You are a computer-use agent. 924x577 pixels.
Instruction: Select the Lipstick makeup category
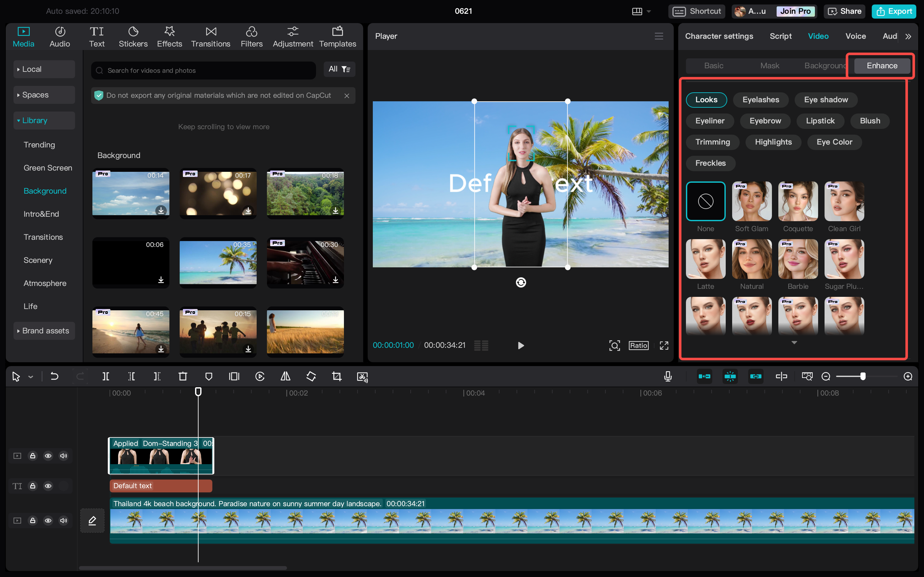[x=820, y=121]
